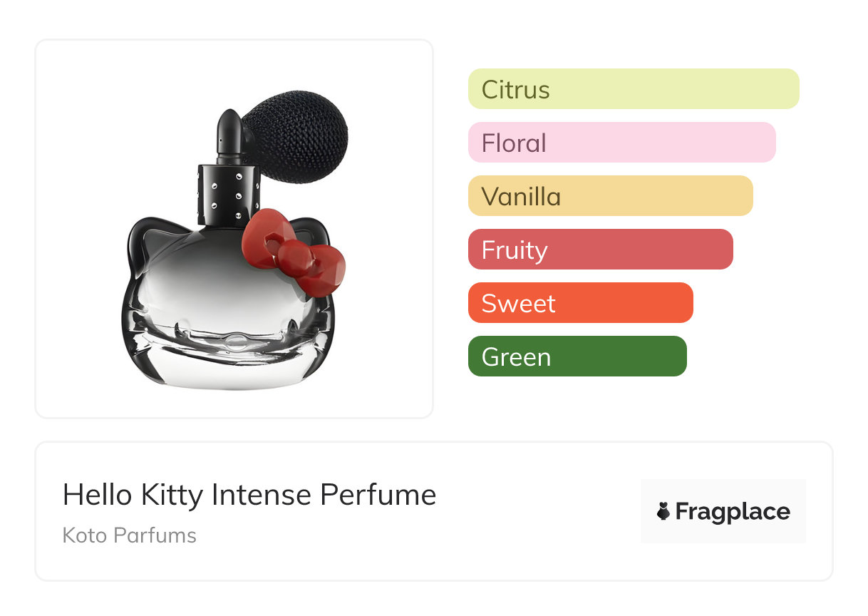Select the Citrus accord bar

633,89
